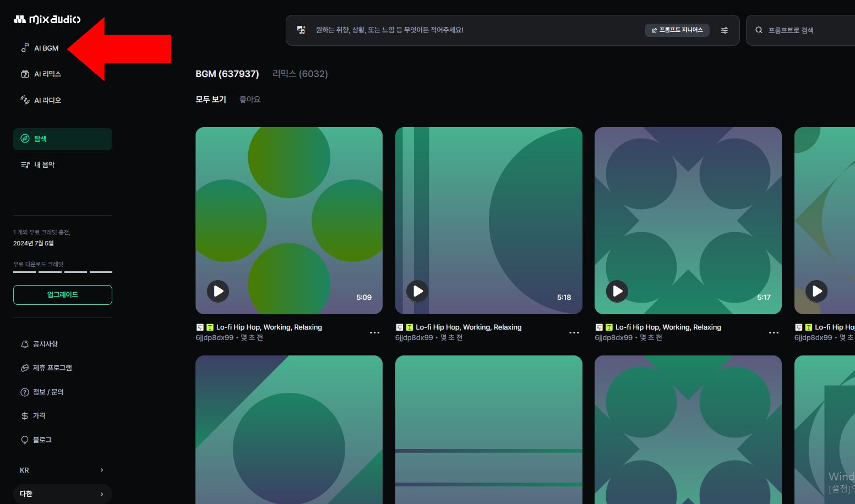Click the settings badge icon on 5:09 track title
This screenshot has height=504, width=855.
200,327
